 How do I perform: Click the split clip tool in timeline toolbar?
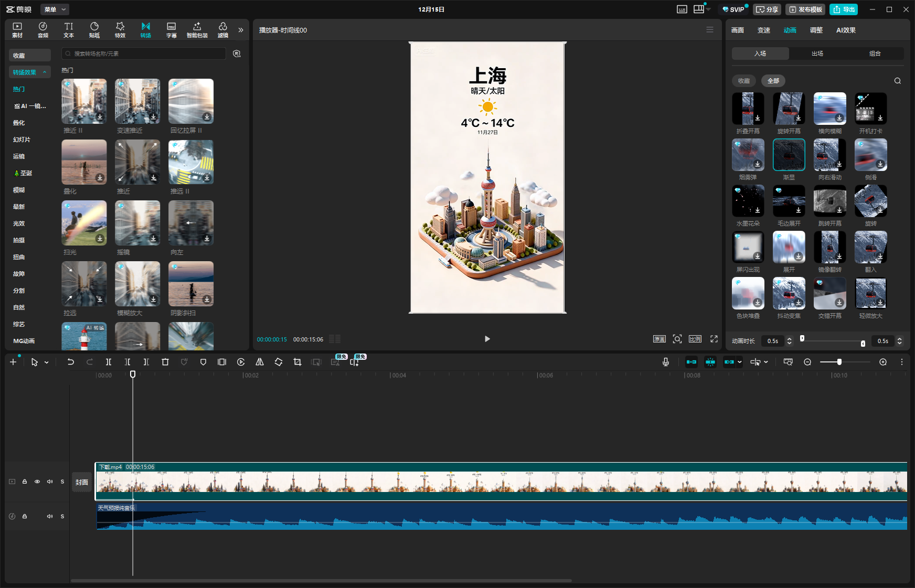(x=109, y=362)
